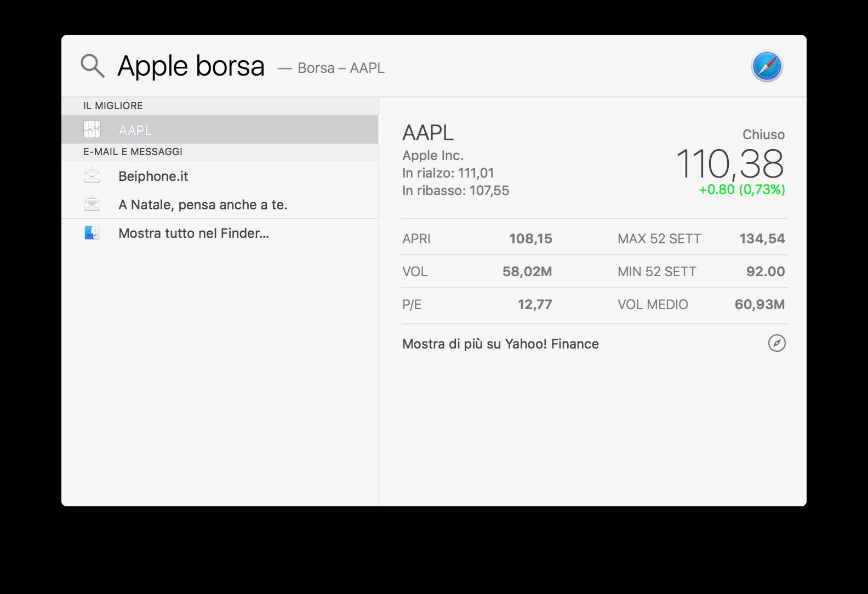Click the P/E value 12,77
The width and height of the screenshot is (868, 594).
pyautogui.click(x=535, y=305)
